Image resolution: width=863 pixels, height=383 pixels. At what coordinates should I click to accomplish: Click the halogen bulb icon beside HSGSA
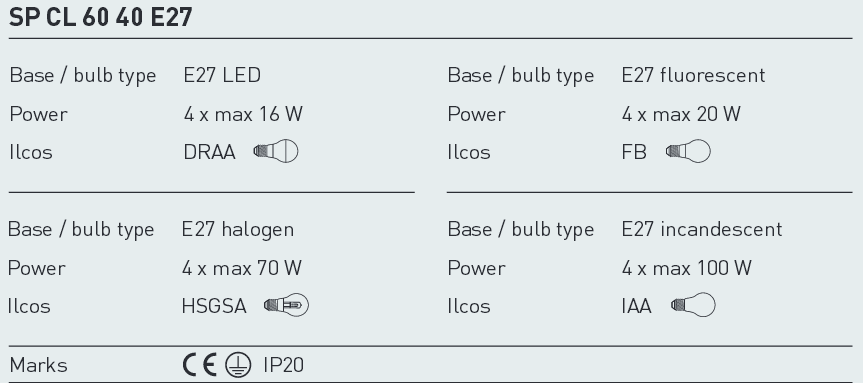286,305
